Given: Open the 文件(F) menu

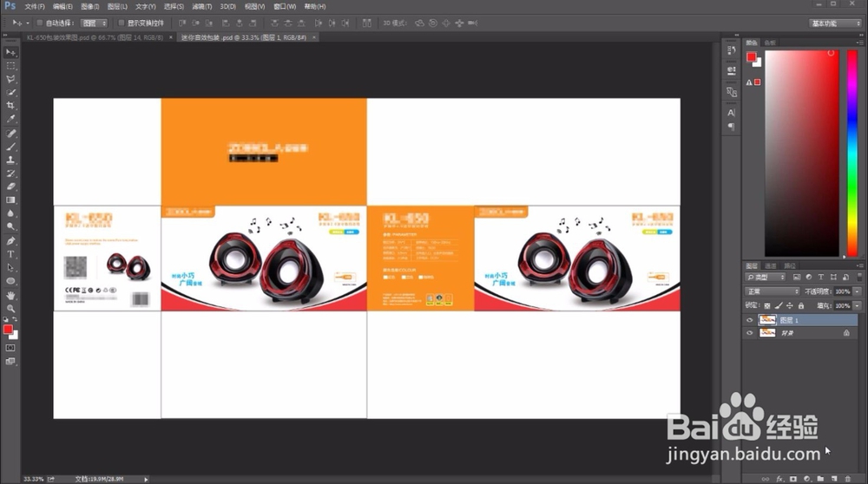Looking at the screenshot, I should (x=35, y=7).
